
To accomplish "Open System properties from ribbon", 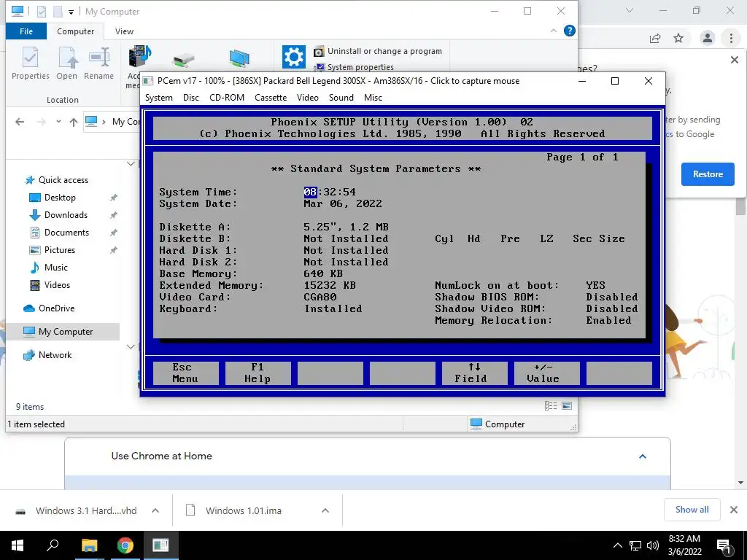I will point(354,67).
